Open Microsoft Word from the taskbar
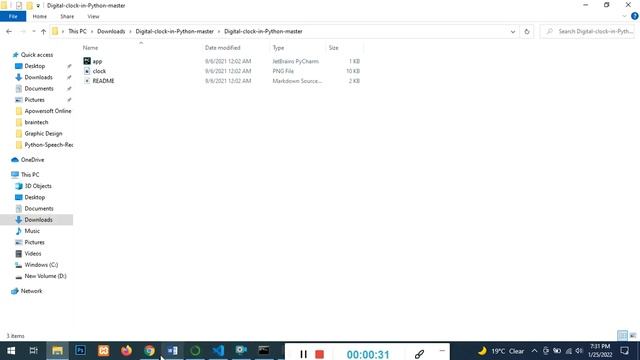Image resolution: width=640 pixels, height=360 pixels. point(172,351)
